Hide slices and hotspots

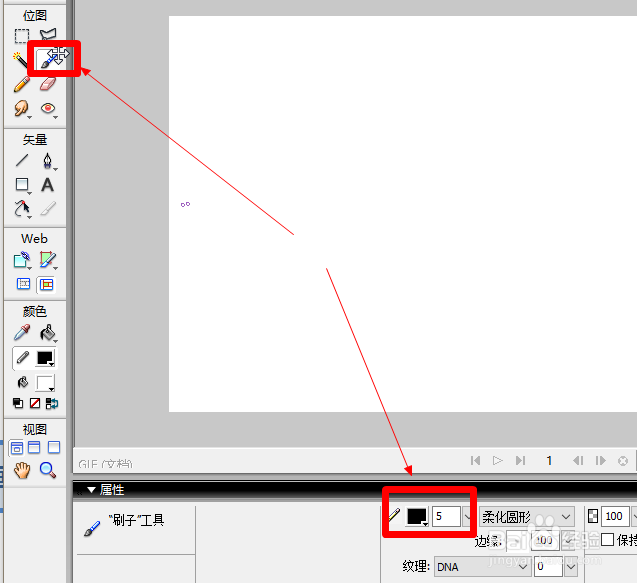(23, 284)
